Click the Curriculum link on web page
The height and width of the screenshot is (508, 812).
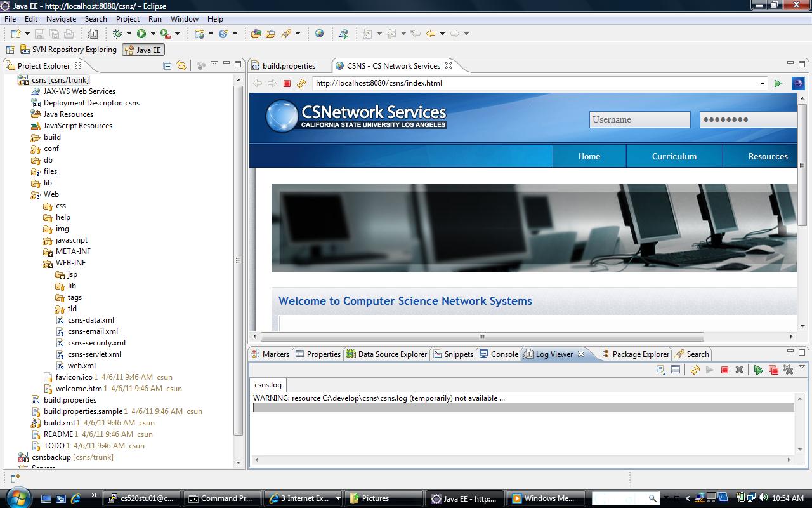(674, 156)
